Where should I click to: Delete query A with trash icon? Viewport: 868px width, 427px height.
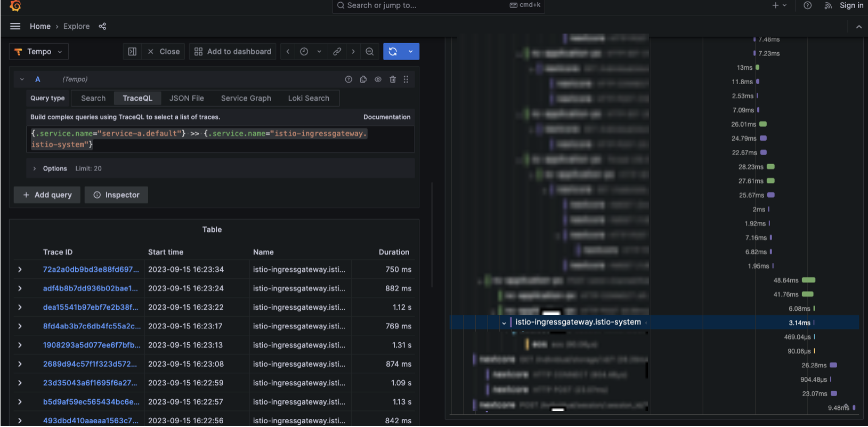(393, 79)
